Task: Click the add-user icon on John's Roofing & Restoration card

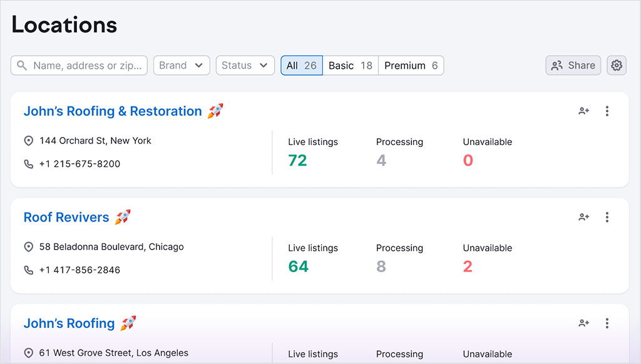Action: click(x=584, y=111)
